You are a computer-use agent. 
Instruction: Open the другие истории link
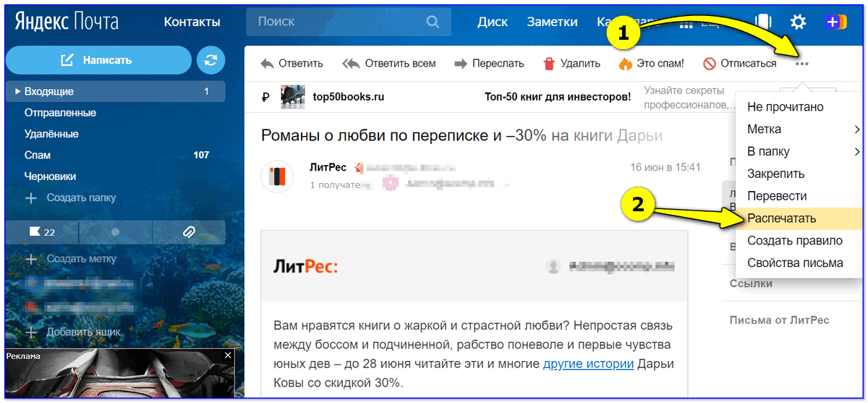pos(588,364)
